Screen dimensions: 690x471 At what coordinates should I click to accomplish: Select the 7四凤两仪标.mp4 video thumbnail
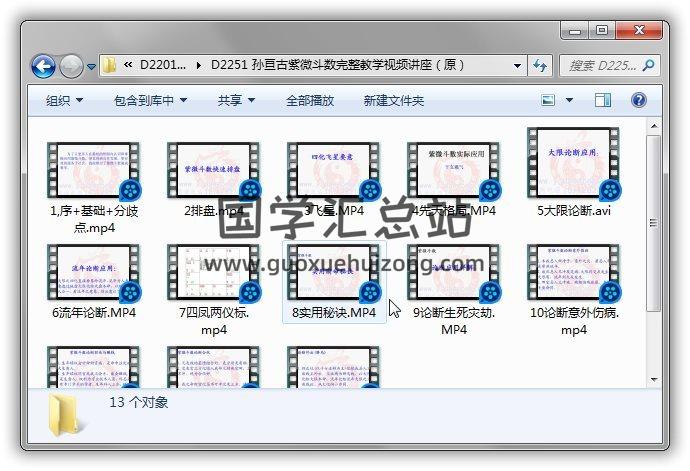(213, 273)
